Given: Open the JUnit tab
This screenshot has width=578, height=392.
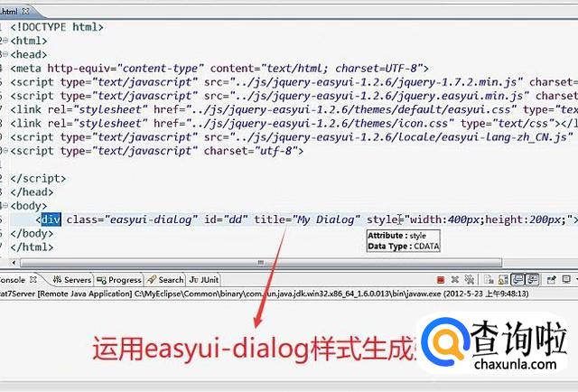Looking at the screenshot, I should pos(204,280).
